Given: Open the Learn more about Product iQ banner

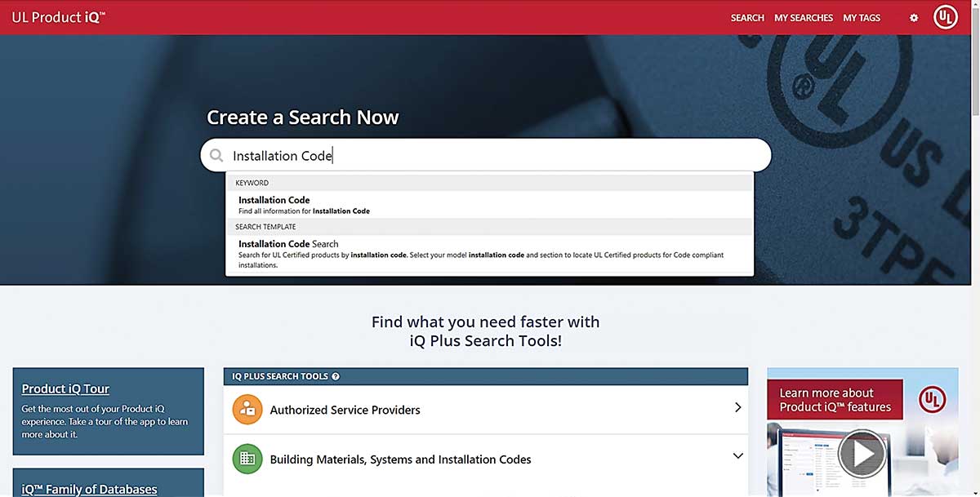Looking at the screenshot, I should (x=835, y=400).
